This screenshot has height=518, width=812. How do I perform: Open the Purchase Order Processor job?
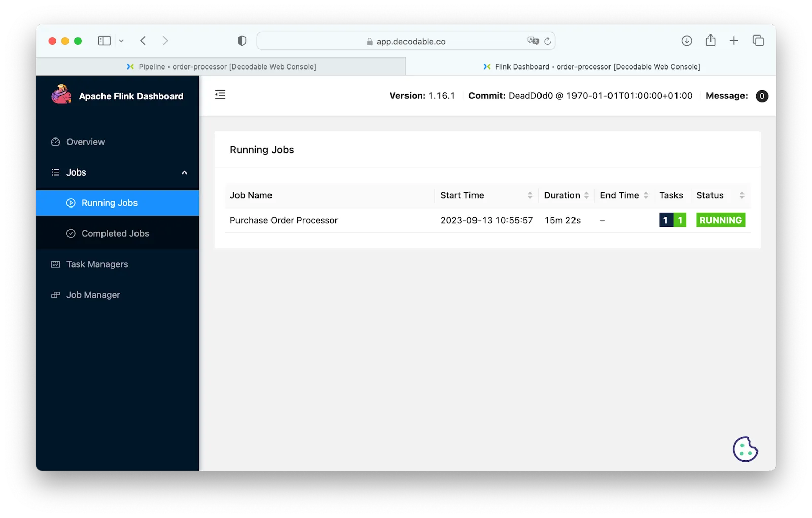coord(284,220)
